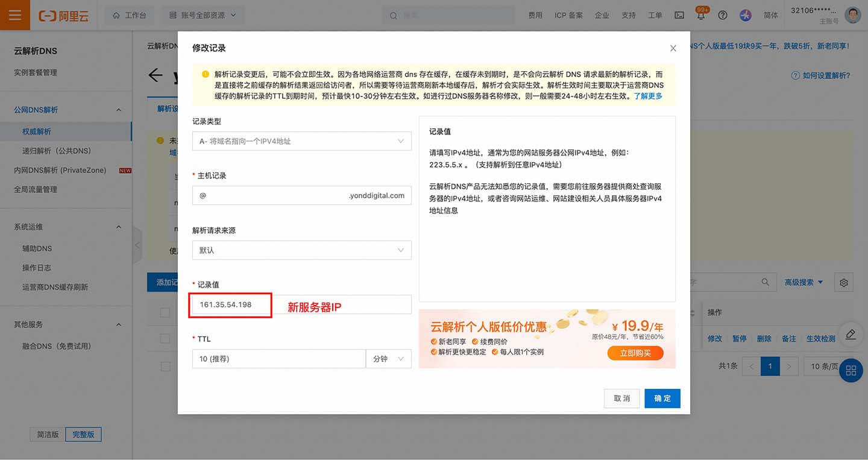Open 实例套餐管理 in the sidebar
The height and width of the screenshot is (460, 868).
pos(36,72)
